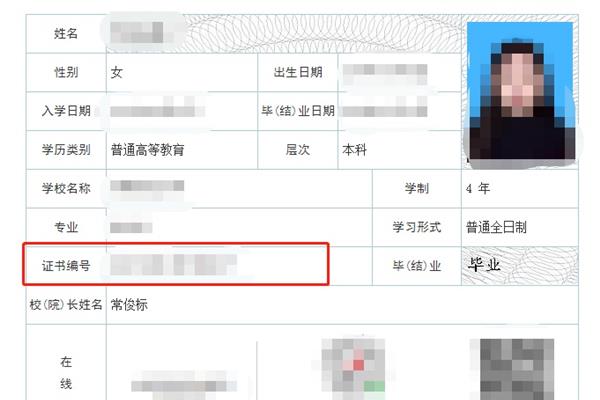Click the 专业 label cell

click(x=66, y=227)
